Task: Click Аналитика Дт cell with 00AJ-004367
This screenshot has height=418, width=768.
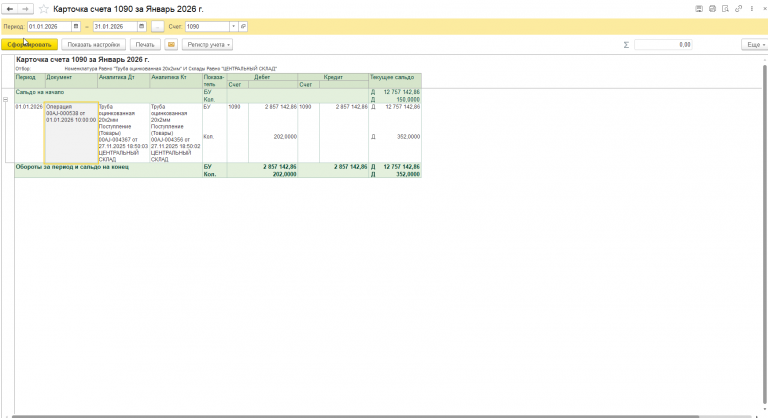Action: [x=123, y=133]
